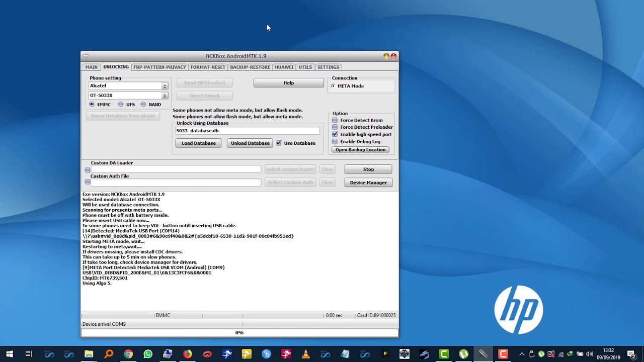Tick the Custom DA Loader checkbox

click(88, 169)
